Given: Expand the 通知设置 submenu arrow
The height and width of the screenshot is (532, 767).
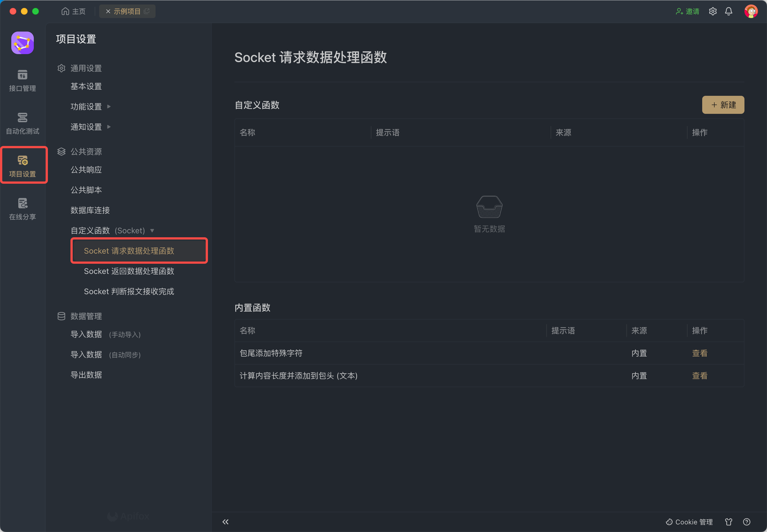Looking at the screenshot, I should click(x=109, y=127).
